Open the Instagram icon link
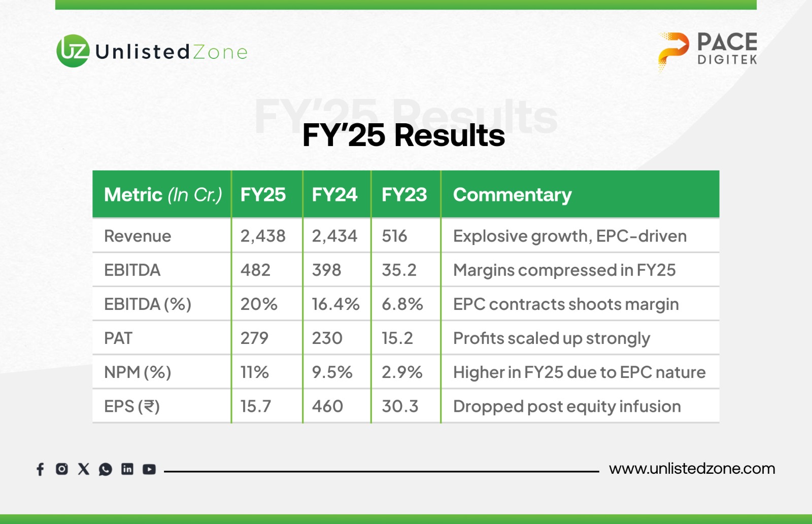 pyautogui.click(x=62, y=469)
